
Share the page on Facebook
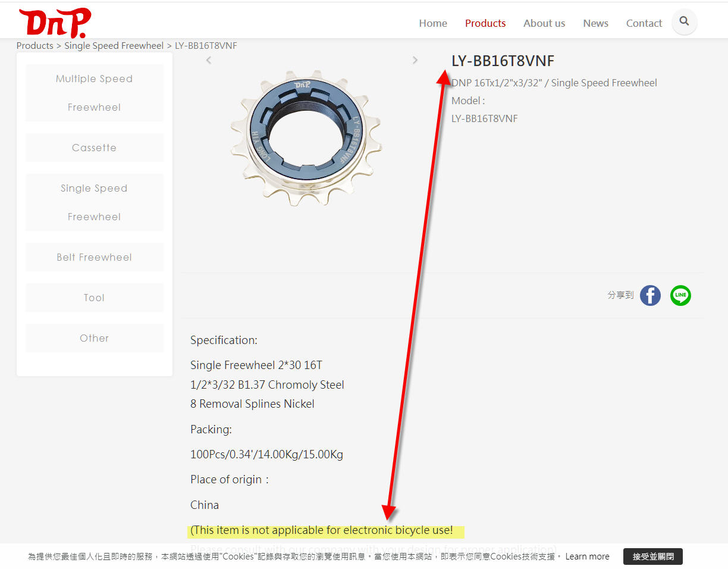point(650,295)
